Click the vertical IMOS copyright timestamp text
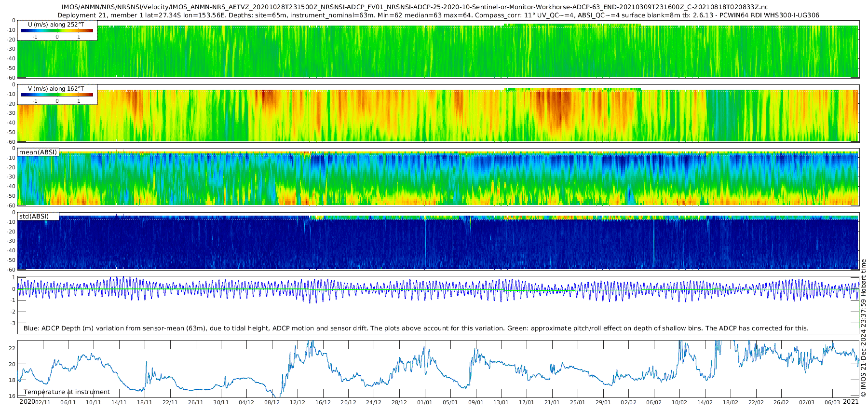Viewport: 868px width, 410px height. point(863,328)
